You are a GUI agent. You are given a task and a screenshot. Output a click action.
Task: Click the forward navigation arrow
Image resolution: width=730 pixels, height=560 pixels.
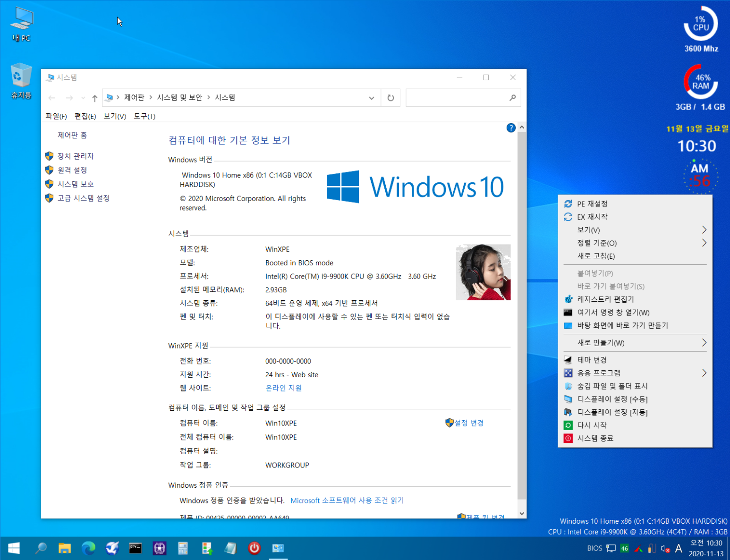69,98
